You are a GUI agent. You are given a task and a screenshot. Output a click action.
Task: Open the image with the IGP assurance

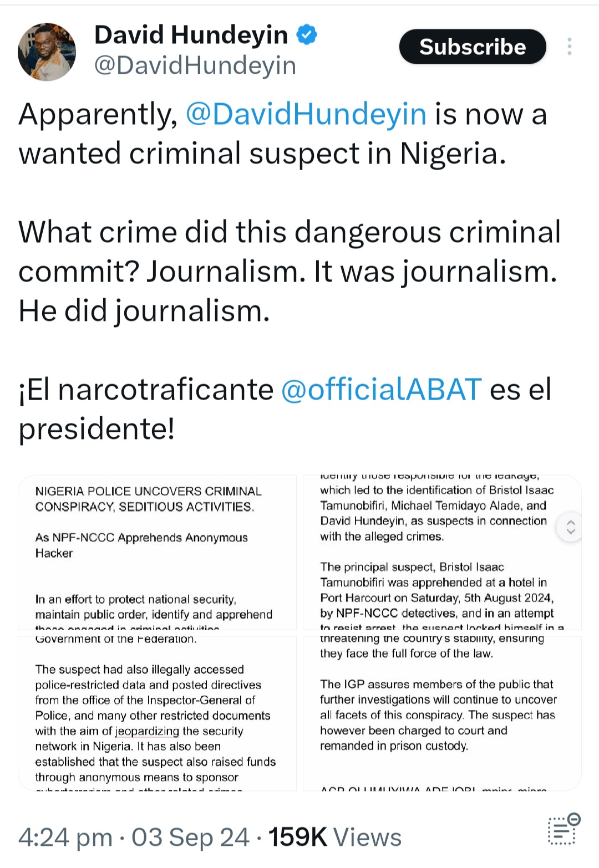tap(441, 713)
